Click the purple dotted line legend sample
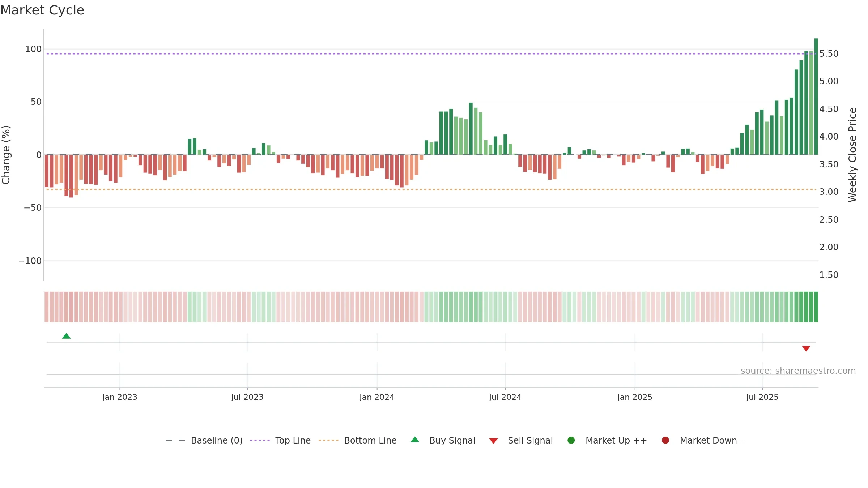 [x=260, y=440]
